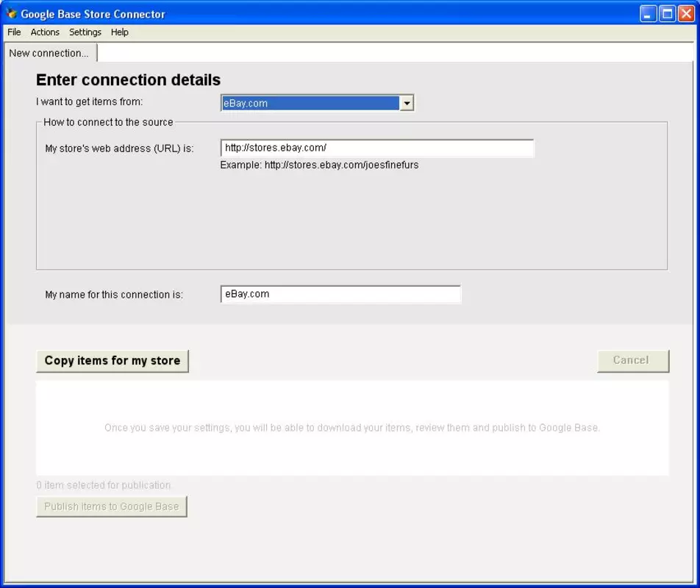
Task: Click Publish items to Google Base button
Action: 112,506
